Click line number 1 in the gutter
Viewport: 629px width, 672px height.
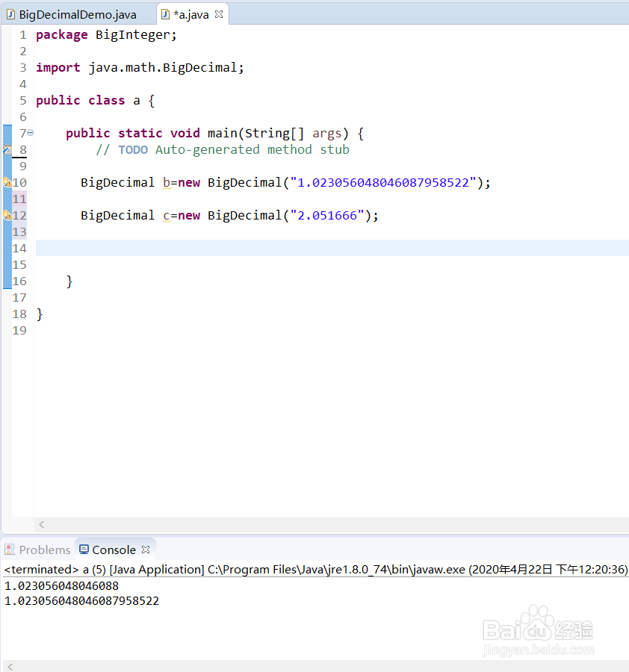point(22,34)
